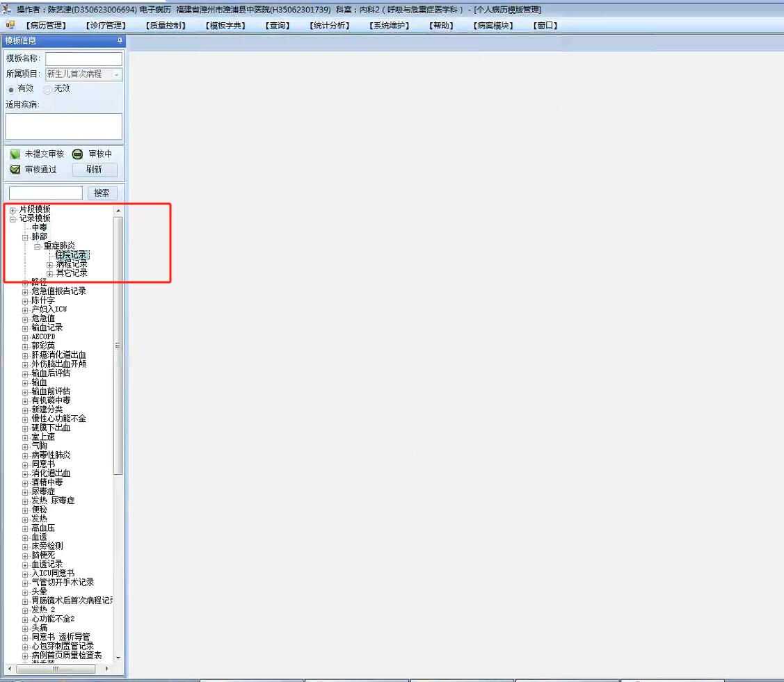The image size is (784, 682).
Task: Expand the 其它记录 tree node
Action: point(49,274)
